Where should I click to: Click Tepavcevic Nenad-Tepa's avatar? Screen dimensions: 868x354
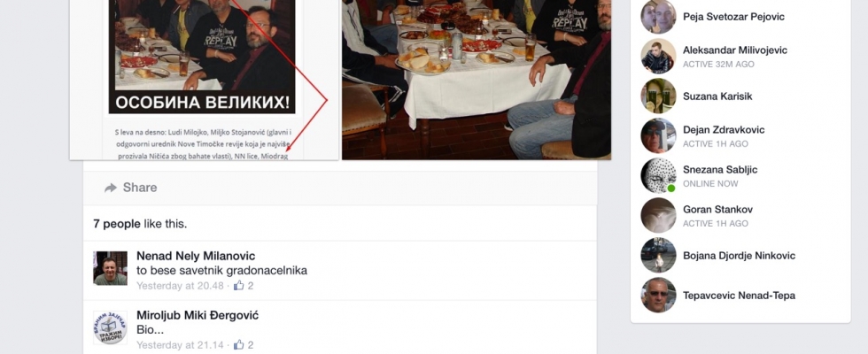click(x=658, y=296)
